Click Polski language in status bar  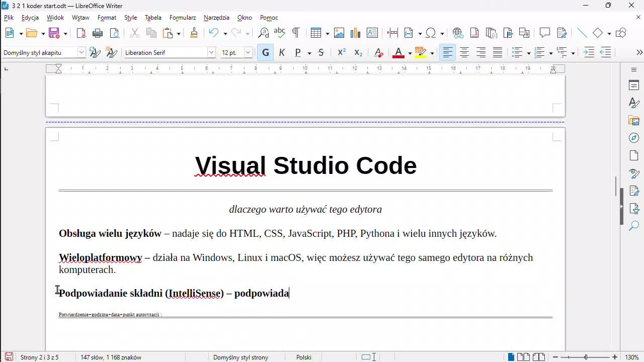pos(303,357)
